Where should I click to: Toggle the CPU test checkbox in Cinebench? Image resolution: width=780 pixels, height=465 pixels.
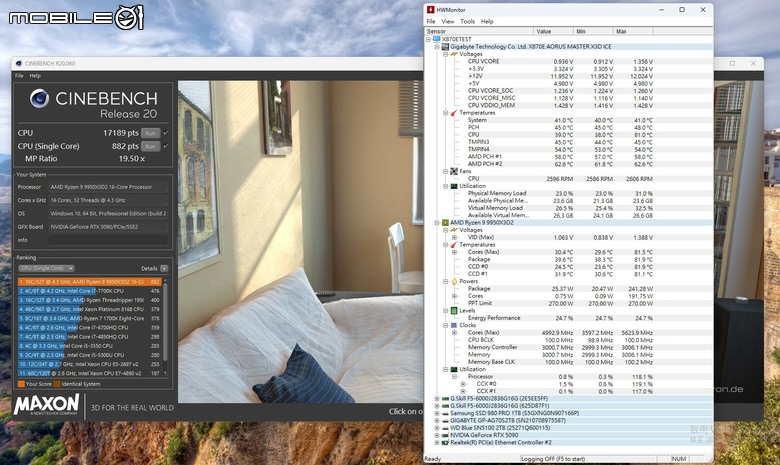tap(166, 133)
